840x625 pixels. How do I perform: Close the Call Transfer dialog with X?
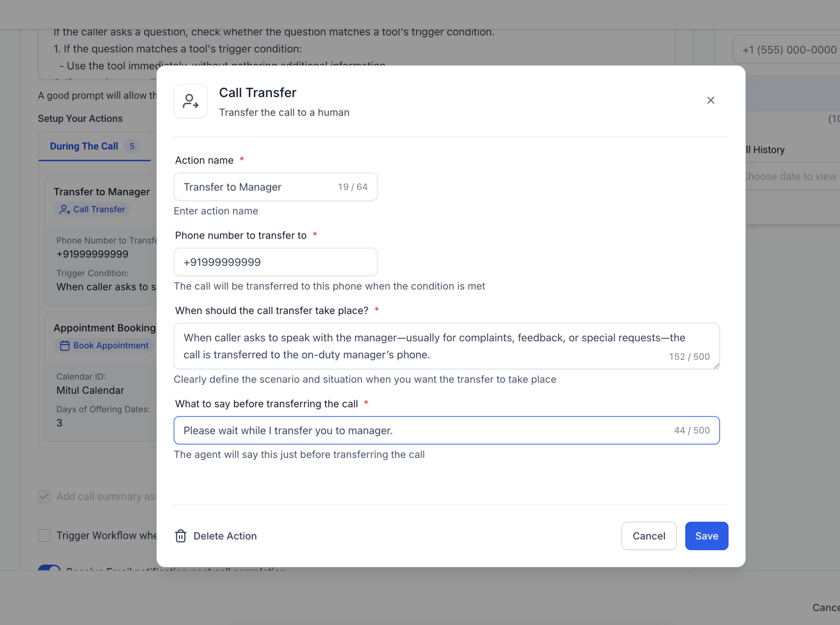click(x=710, y=100)
